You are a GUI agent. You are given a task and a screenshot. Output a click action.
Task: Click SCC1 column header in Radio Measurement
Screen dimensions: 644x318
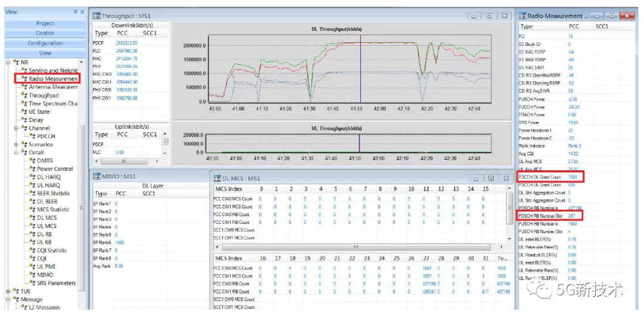coord(601,26)
